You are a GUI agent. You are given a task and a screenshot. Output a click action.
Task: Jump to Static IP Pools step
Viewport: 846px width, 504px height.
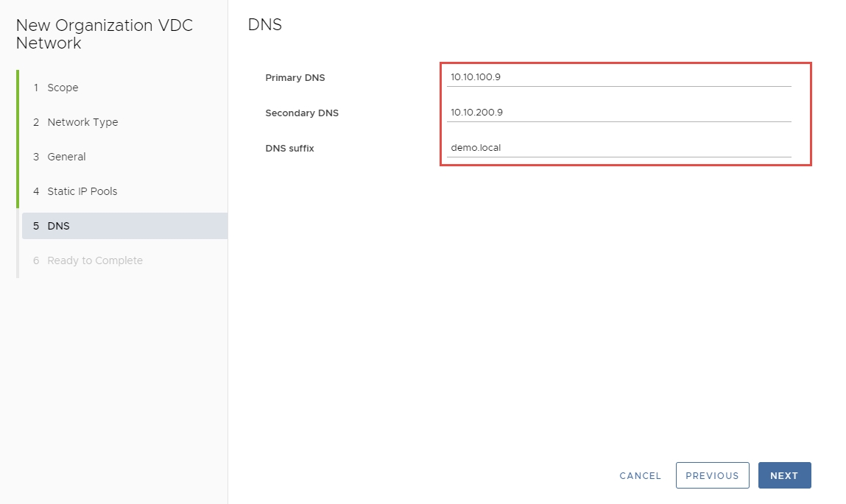[x=82, y=191]
